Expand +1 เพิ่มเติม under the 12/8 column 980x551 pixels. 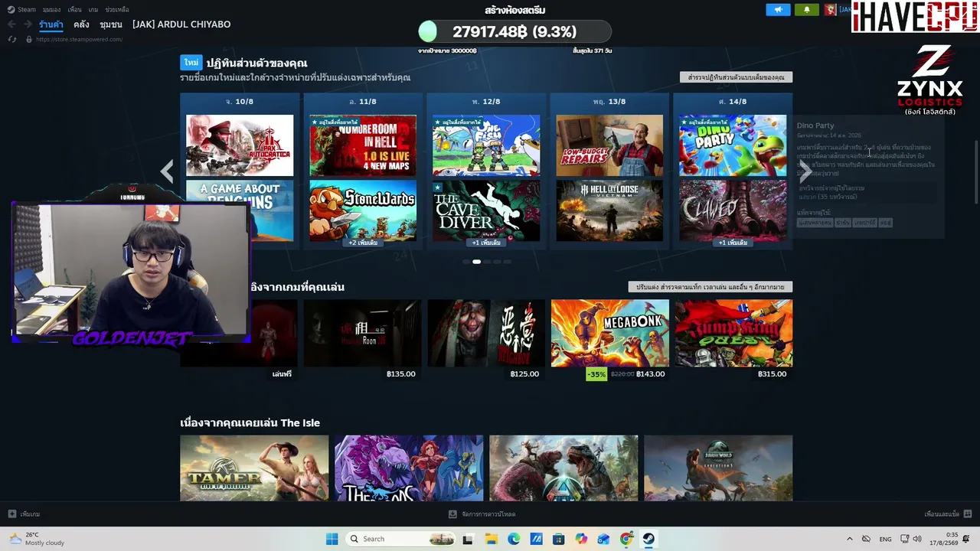(486, 243)
